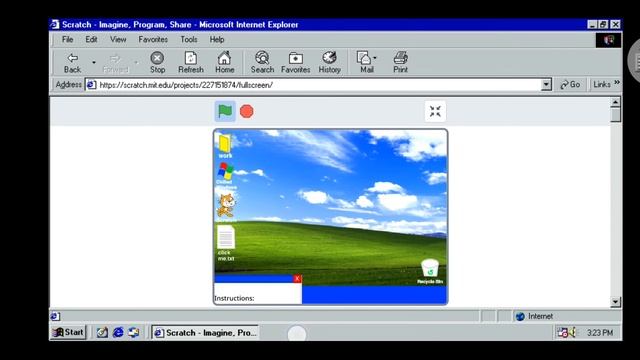Click the address bar URL field
The width and height of the screenshot is (640, 360).
pyautogui.click(x=314, y=85)
